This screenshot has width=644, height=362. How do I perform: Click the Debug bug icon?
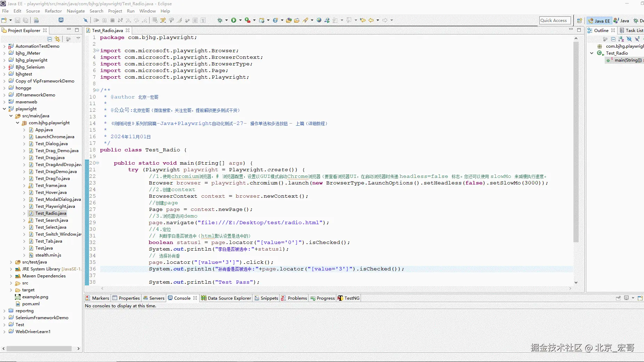(x=220, y=20)
